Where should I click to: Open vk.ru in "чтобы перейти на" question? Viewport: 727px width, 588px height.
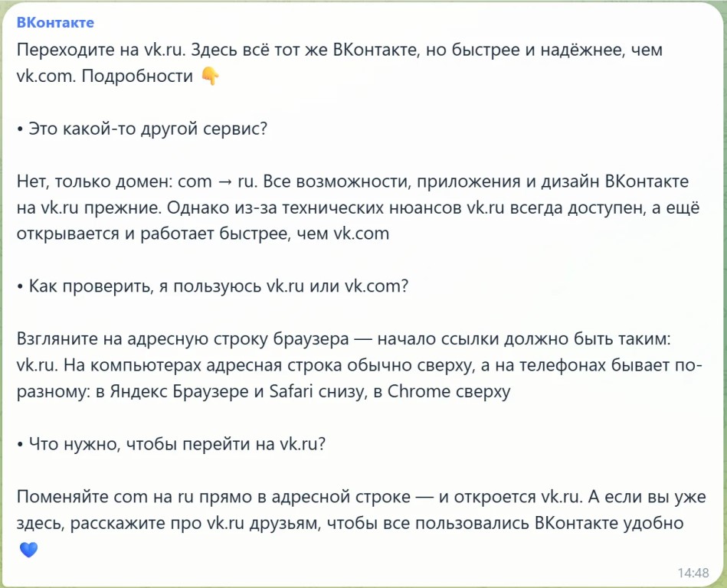tap(299, 444)
